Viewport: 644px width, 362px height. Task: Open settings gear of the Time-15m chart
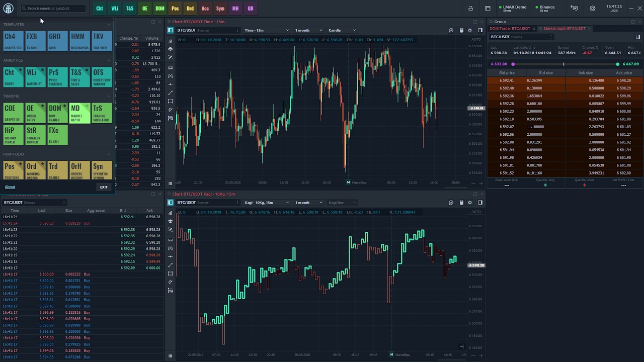[x=470, y=30]
